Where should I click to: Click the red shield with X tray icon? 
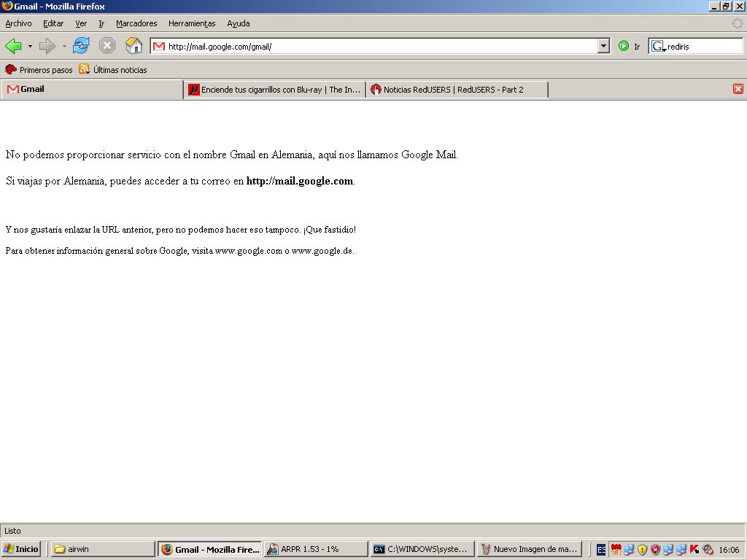tap(656, 549)
